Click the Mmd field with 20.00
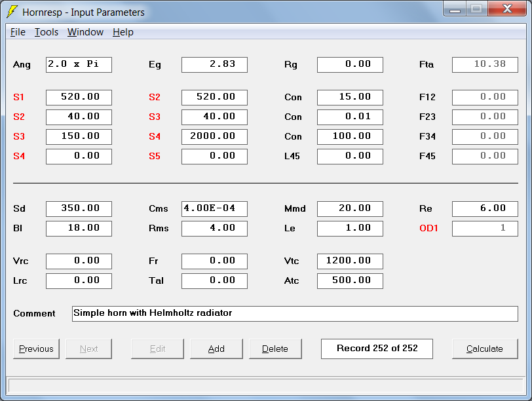This screenshot has height=401, width=532. point(350,208)
